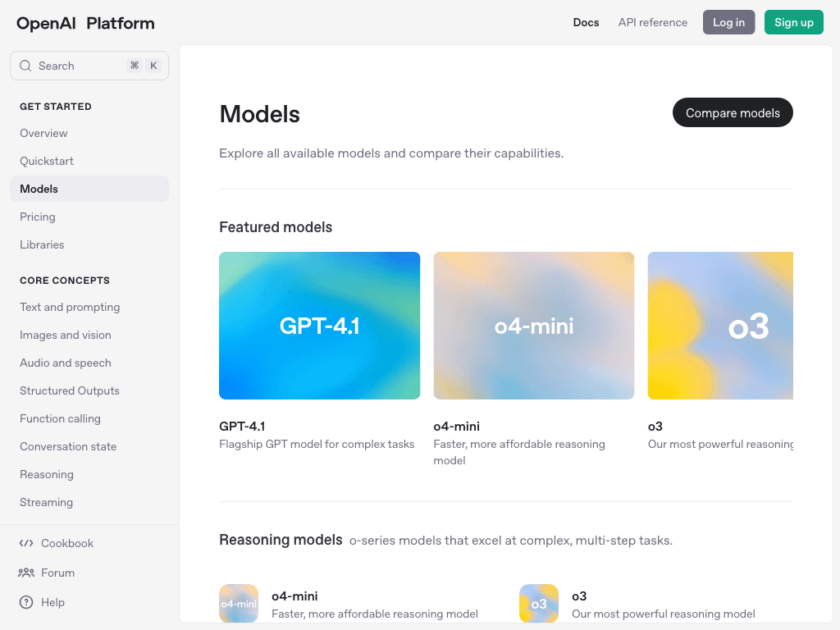Click the Log in button
Viewport: 840px width, 630px height.
pyautogui.click(x=728, y=22)
